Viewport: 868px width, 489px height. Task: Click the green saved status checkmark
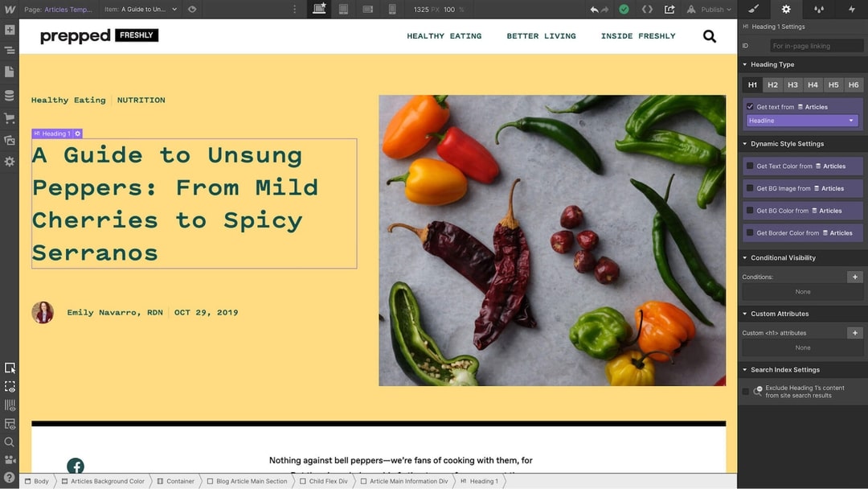click(624, 10)
